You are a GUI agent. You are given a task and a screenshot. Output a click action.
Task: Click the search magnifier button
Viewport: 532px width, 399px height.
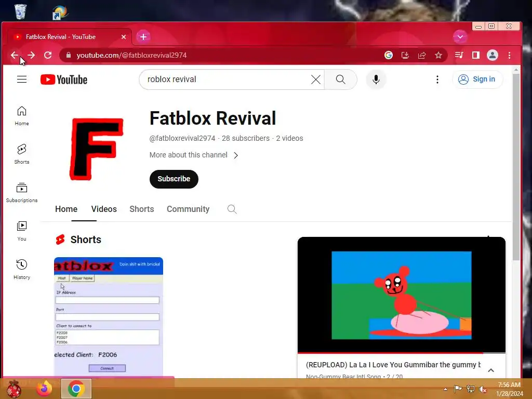[341, 79]
